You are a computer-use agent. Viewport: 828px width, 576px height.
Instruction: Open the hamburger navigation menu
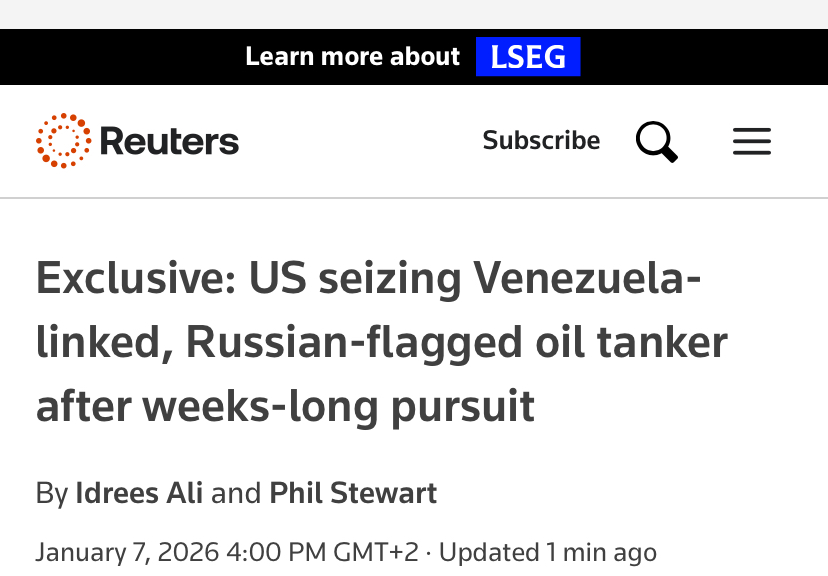[x=751, y=142]
